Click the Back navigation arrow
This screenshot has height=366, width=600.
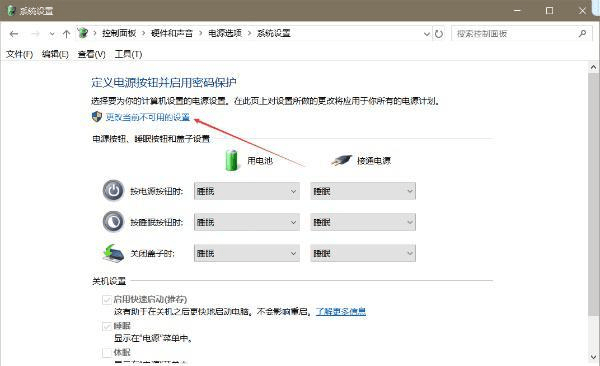pyautogui.click(x=14, y=34)
